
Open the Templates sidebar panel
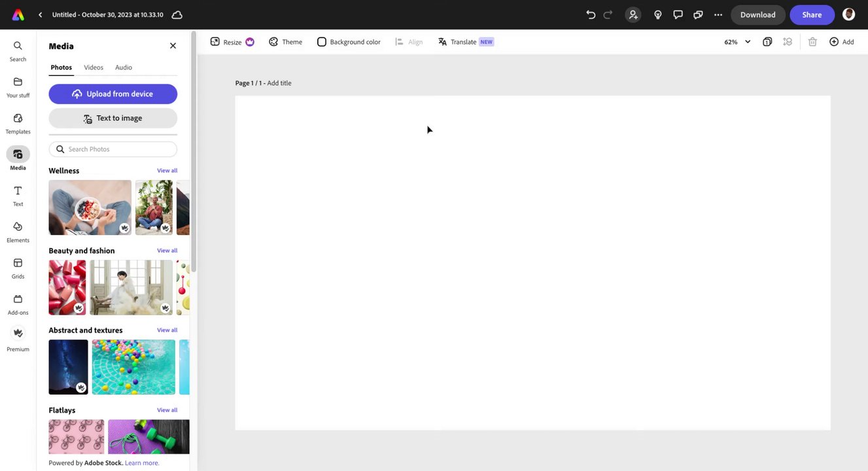[18, 123]
